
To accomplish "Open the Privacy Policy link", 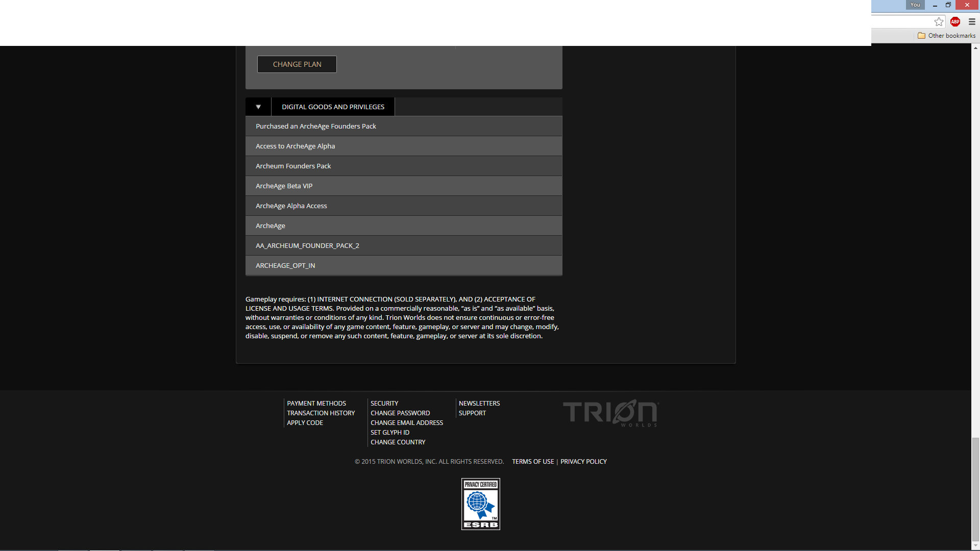I will [584, 462].
